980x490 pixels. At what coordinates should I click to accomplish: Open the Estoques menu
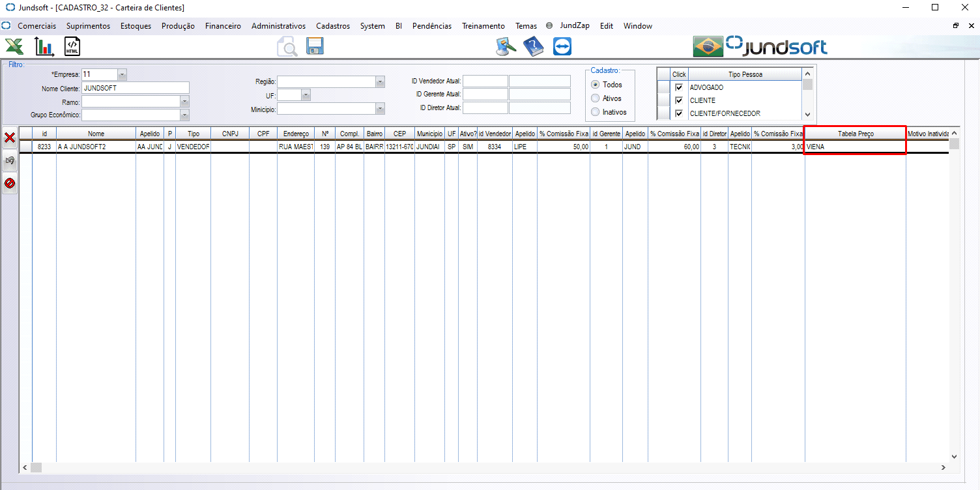(136, 26)
